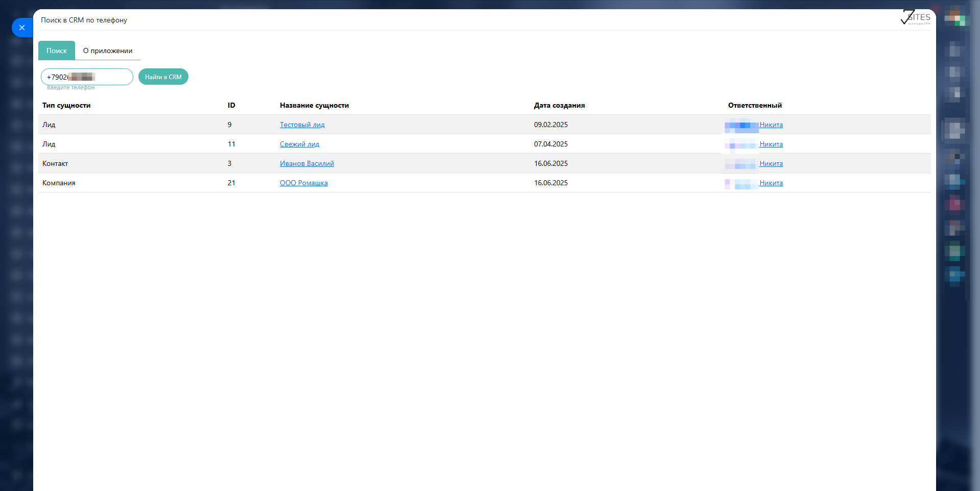
Task: Open the Тестовый лид link
Action: tap(302, 125)
